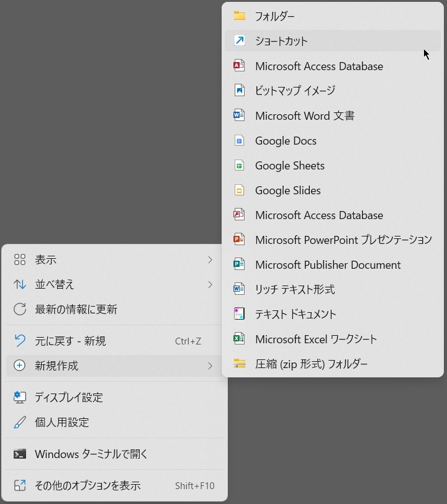
Task: Click the ディスプレイ設定 monitor icon
Action: pos(20,397)
